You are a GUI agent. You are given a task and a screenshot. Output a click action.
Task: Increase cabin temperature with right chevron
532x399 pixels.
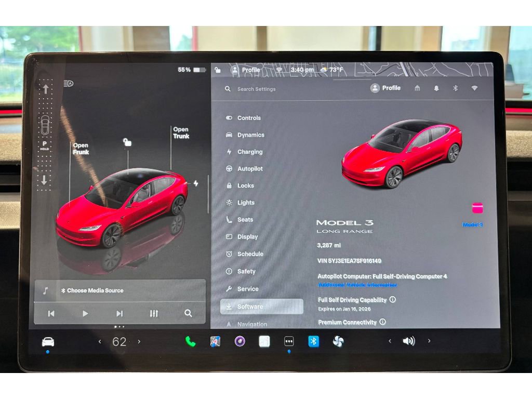[139, 341]
